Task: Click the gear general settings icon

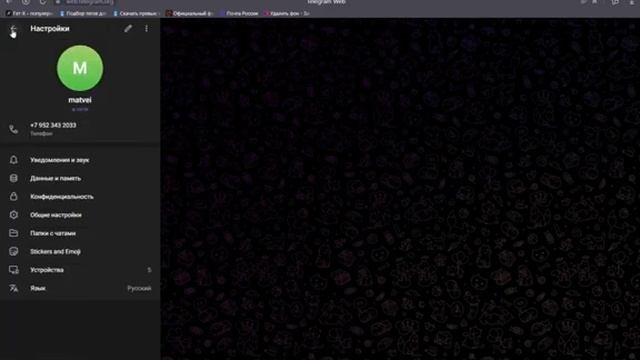Action: [x=13, y=215]
